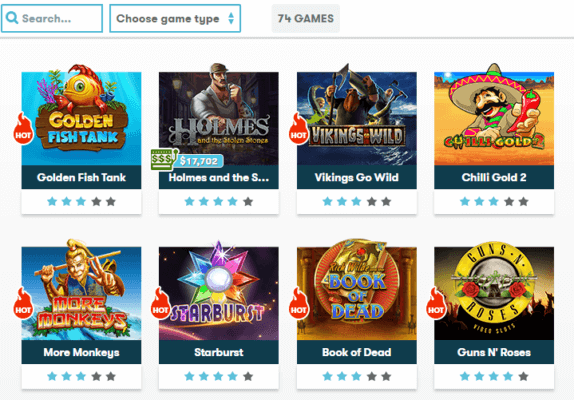Click the search magnifier icon
The width and height of the screenshot is (574, 400).
point(12,18)
